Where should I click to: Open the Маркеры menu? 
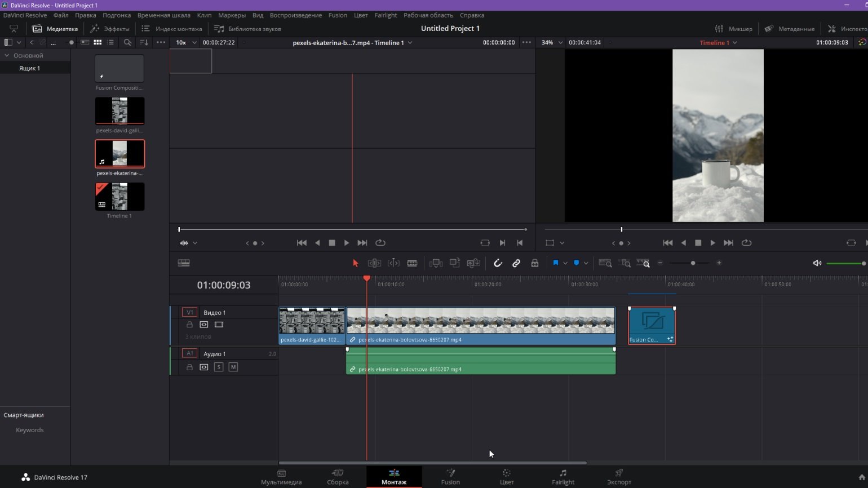click(232, 15)
